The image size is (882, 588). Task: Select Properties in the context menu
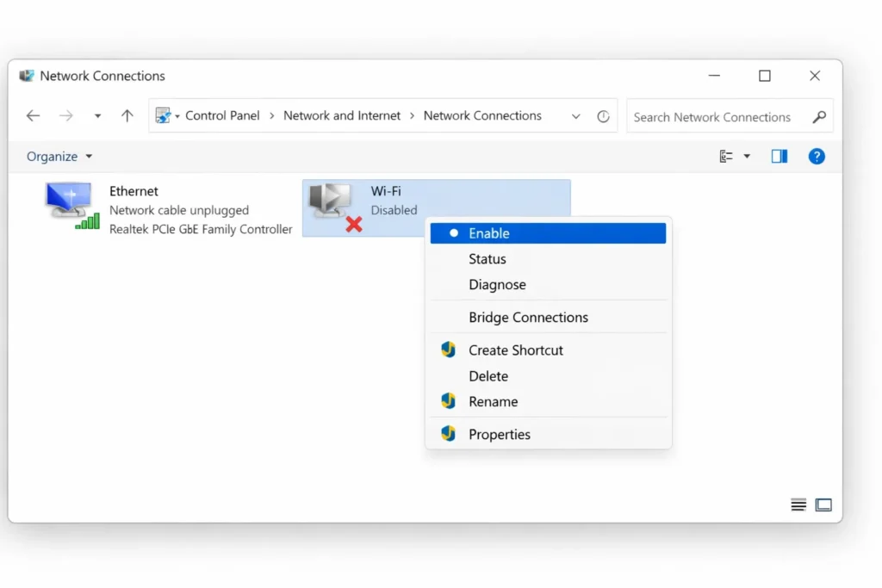coord(500,435)
